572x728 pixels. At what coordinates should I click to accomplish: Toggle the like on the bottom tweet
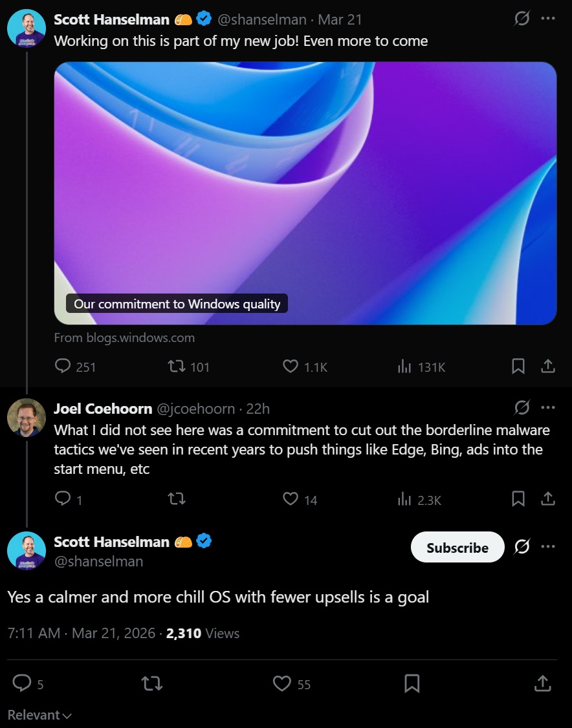coord(283,683)
